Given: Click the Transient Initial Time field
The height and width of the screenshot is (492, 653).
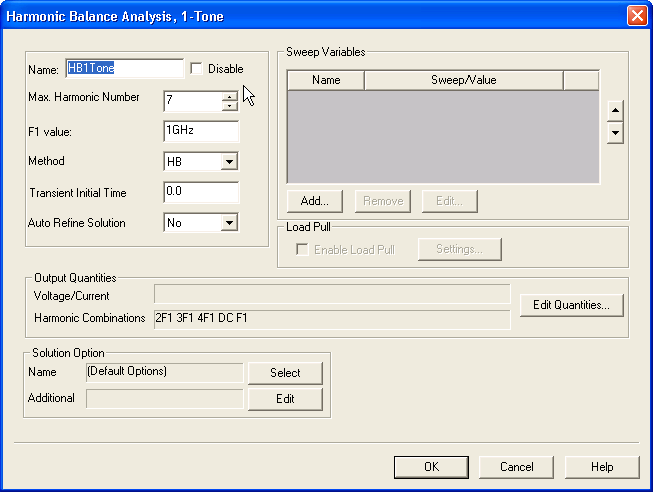Looking at the screenshot, I should click(200, 192).
